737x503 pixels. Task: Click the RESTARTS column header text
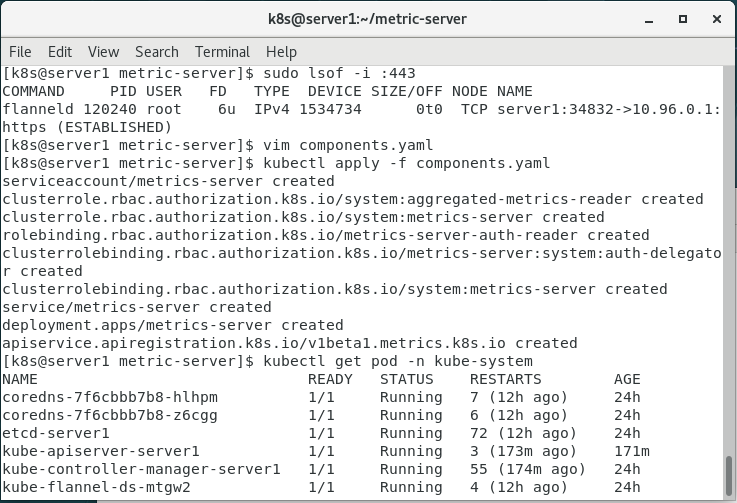tap(505, 379)
